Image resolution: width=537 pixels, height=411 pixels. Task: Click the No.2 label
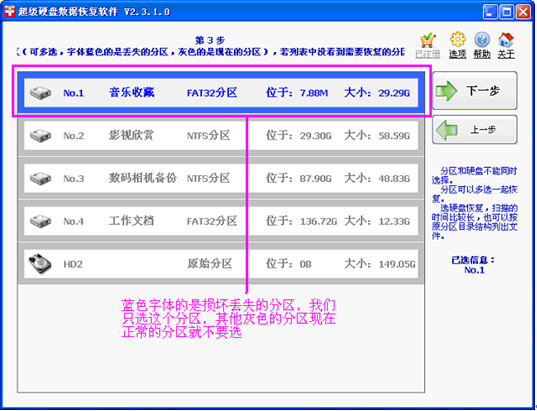(74, 136)
